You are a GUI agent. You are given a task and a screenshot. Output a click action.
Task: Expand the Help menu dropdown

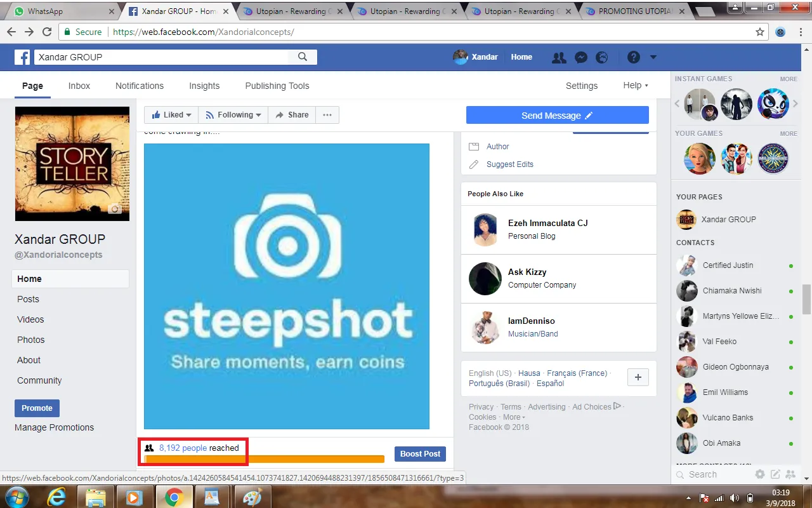(636, 86)
